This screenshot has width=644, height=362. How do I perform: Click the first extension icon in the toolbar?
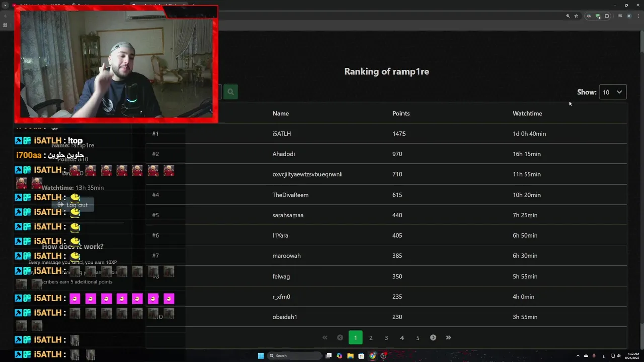coord(588,16)
